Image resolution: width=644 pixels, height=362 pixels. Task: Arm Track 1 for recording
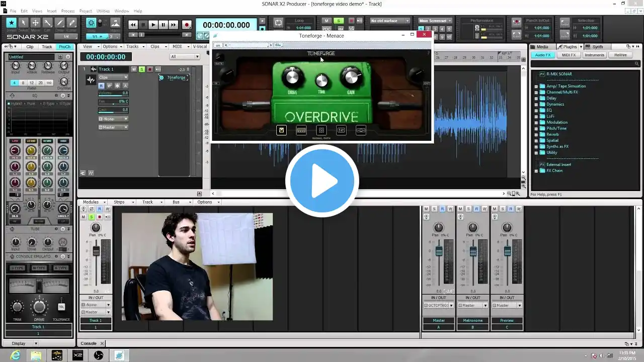click(x=150, y=69)
